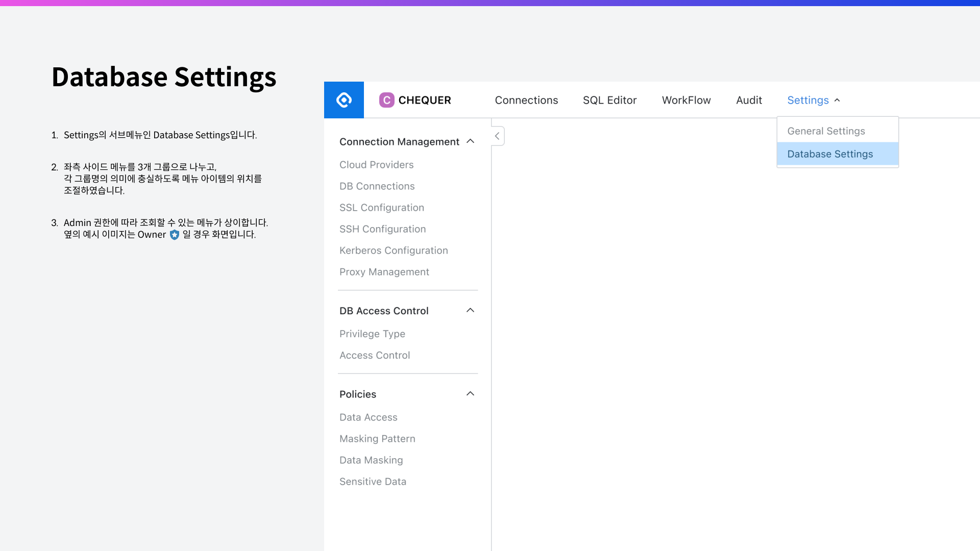Viewport: 980px width, 551px height.
Task: Open the Connections top menu
Action: coord(526,100)
